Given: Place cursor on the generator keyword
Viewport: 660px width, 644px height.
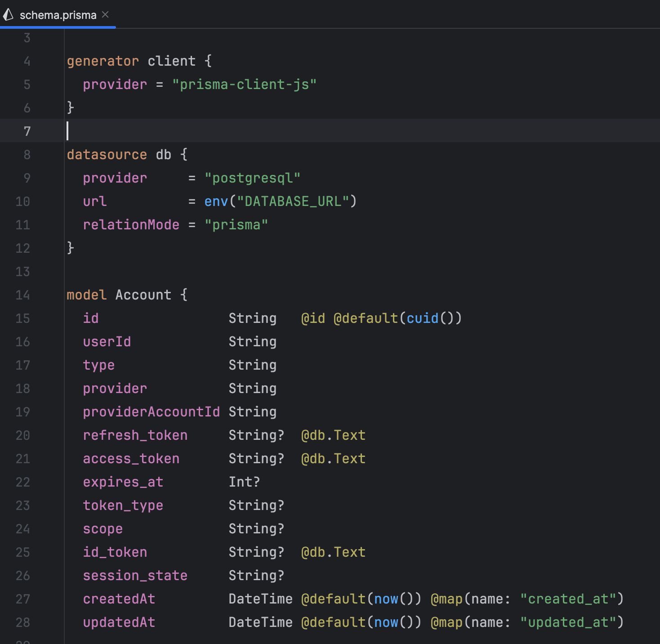Looking at the screenshot, I should click(x=103, y=61).
